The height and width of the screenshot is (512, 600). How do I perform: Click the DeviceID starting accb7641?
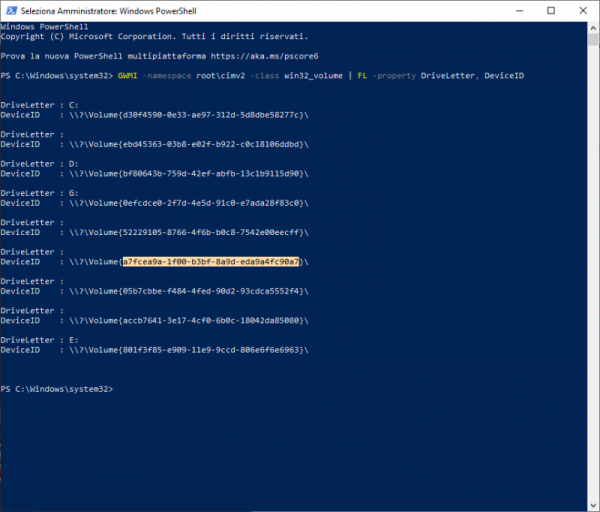(189, 321)
